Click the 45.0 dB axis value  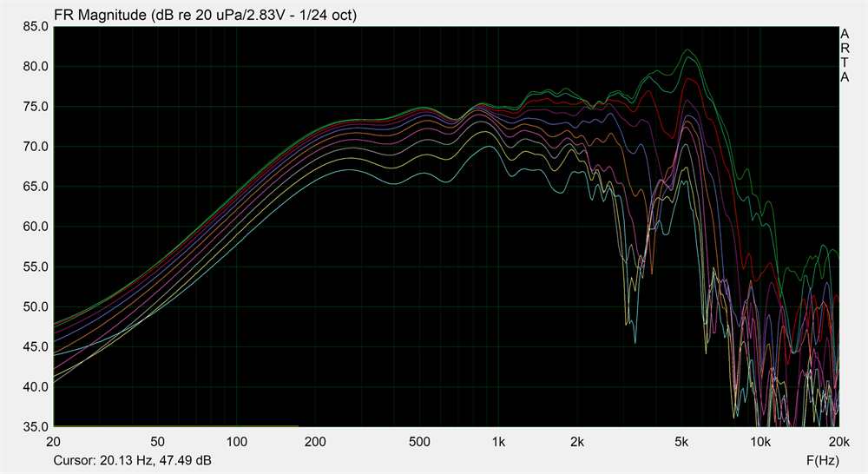(36, 346)
